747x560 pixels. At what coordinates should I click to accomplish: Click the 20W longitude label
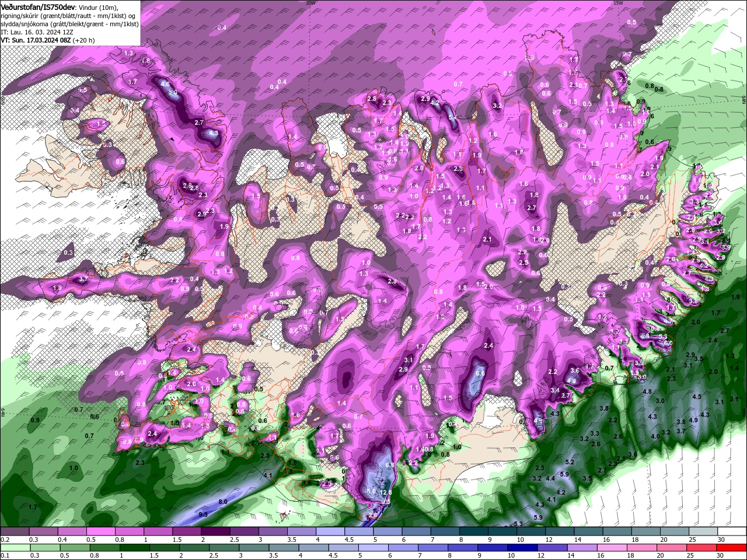pyautogui.click(x=310, y=3)
